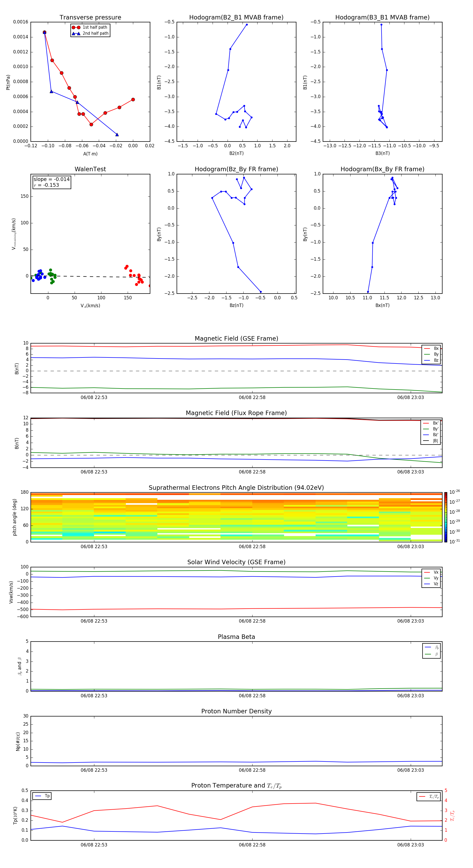Screen dimensions: 473x868
Task: Click the "WalenTest" plot title
Action: (x=90, y=169)
